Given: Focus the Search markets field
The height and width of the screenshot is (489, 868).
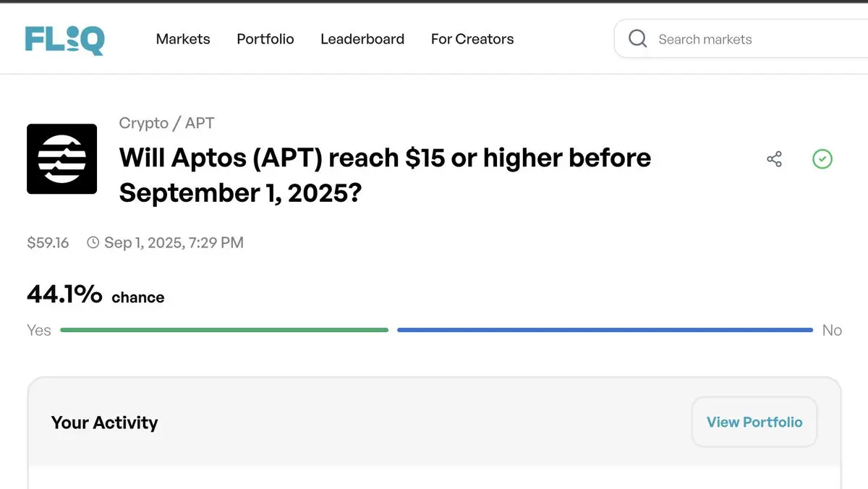Looking at the screenshot, I should coord(741,39).
